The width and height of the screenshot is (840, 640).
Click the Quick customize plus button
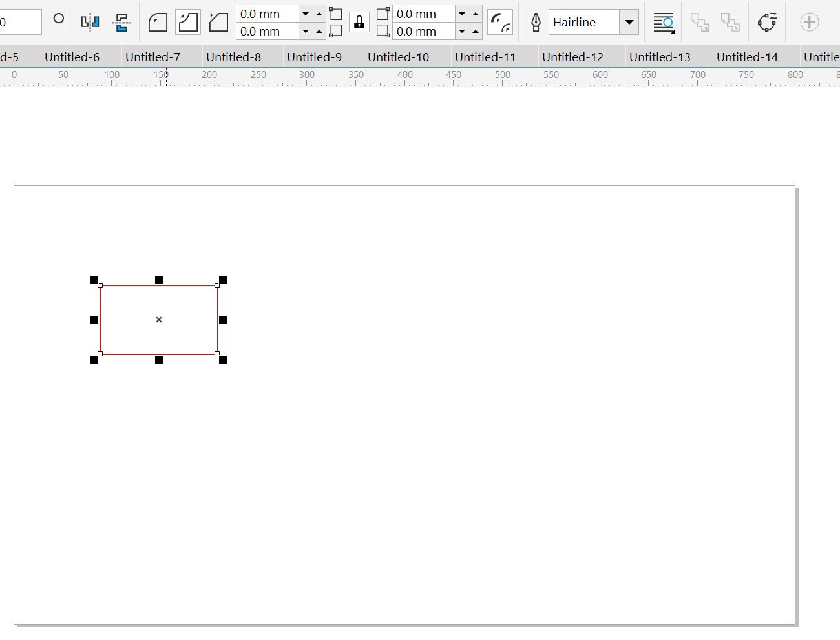coord(809,22)
